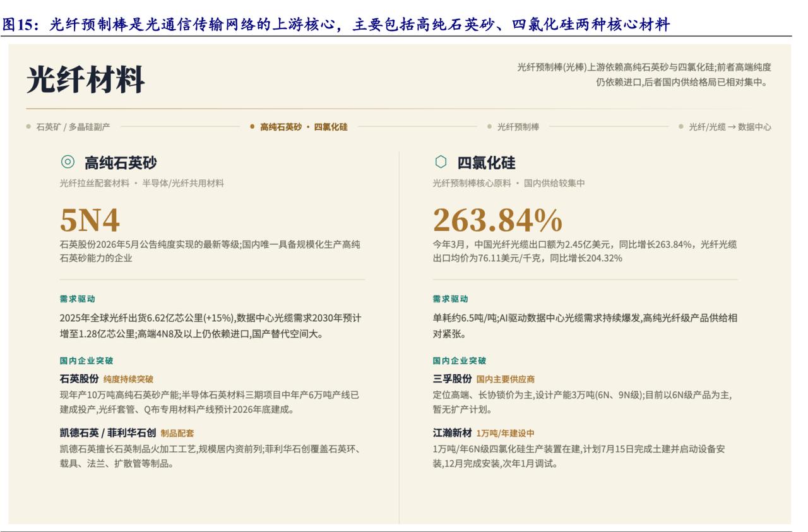Image resolution: width=808 pixels, height=532 pixels.
Task: Click the 光纤材料 main heading
Action: tap(86, 80)
